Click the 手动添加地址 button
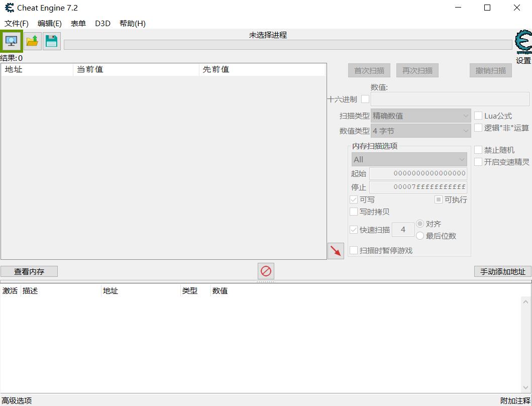 [503, 271]
